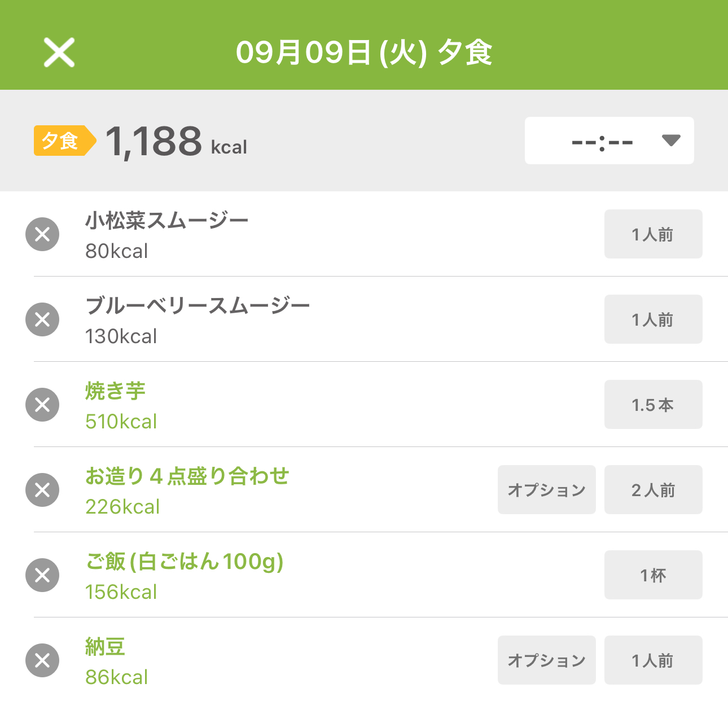The width and height of the screenshot is (728, 701).
Task: Open オプション for お造り４点盛り合わせ
Action: click(547, 490)
